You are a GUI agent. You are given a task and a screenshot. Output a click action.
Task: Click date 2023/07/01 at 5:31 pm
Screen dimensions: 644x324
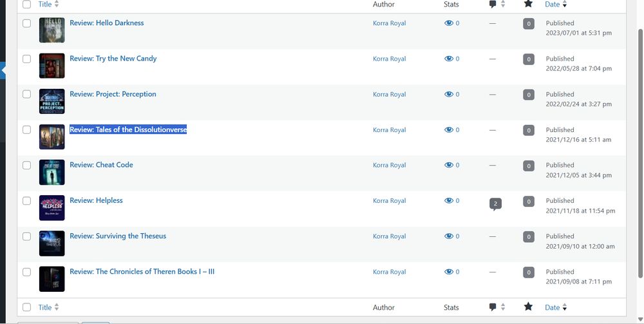click(x=579, y=33)
